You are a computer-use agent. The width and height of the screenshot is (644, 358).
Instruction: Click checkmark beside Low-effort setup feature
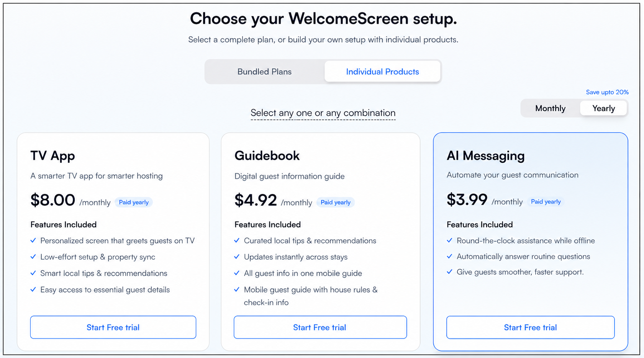[33, 257]
